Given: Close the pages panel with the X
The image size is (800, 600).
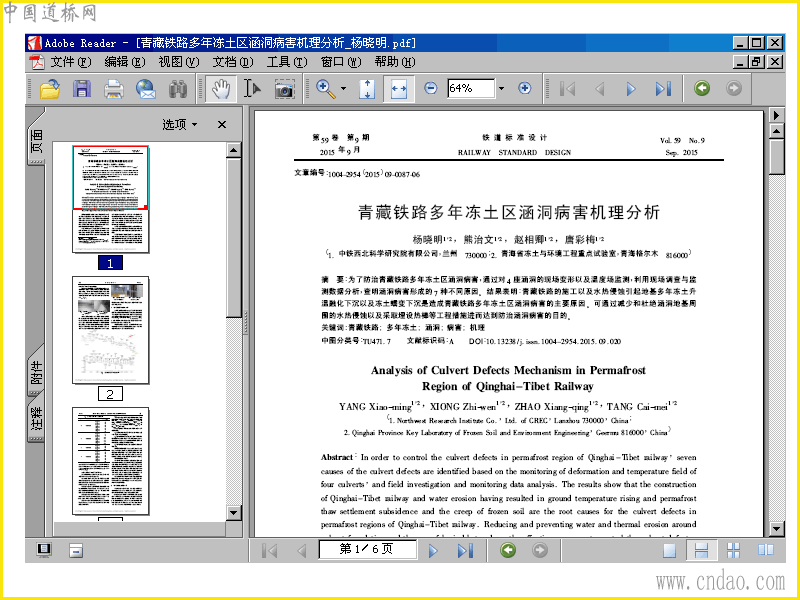Looking at the screenshot, I should (221, 124).
